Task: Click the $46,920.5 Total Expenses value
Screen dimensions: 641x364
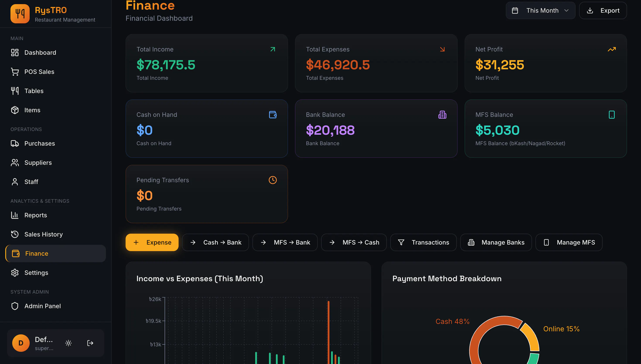Action: click(x=338, y=65)
